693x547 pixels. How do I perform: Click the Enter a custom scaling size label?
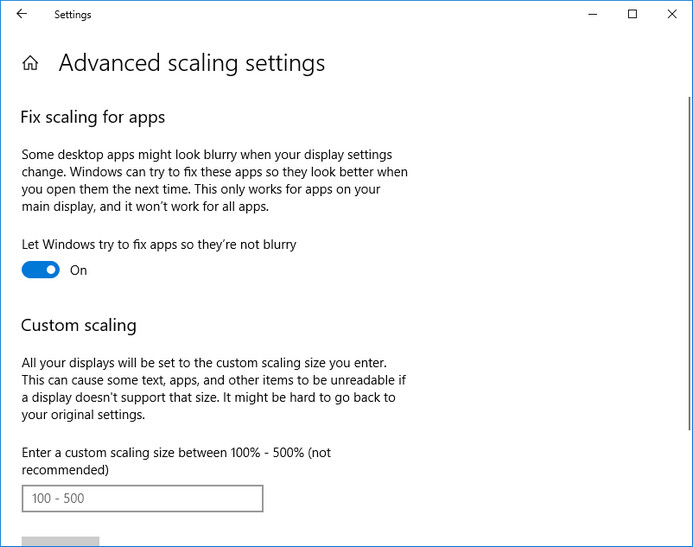176,461
